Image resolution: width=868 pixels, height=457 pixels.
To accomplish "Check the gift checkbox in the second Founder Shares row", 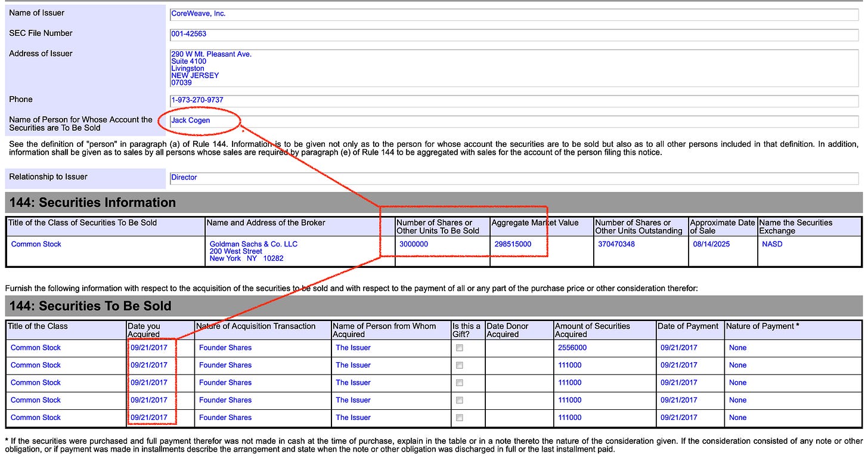I will [x=460, y=365].
